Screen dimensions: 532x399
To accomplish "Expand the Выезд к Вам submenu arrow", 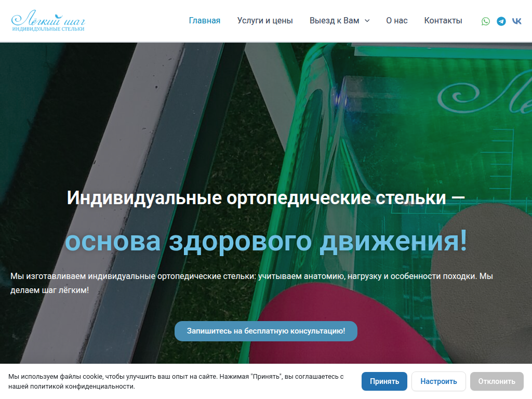I will pyautogui.click(x=367, y=21).
